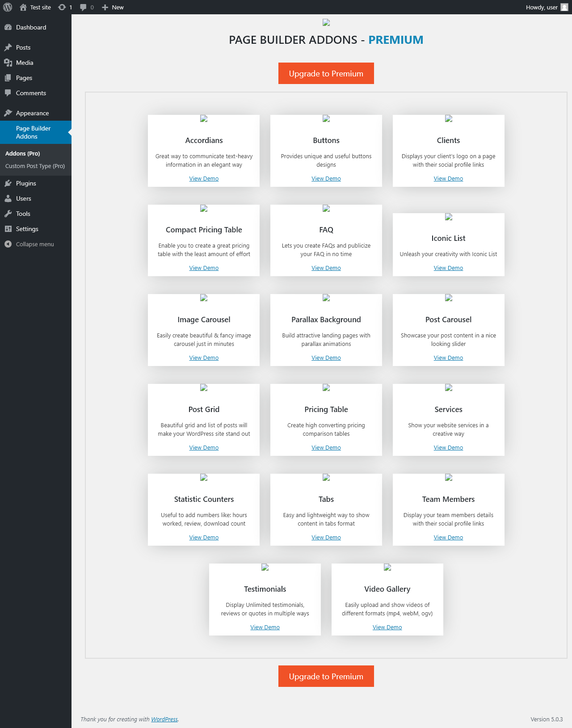Image resolution: width=572 pixels, height=728 pixels.
Task: Click the Settings sliders icon
Action: click(8, 229)
